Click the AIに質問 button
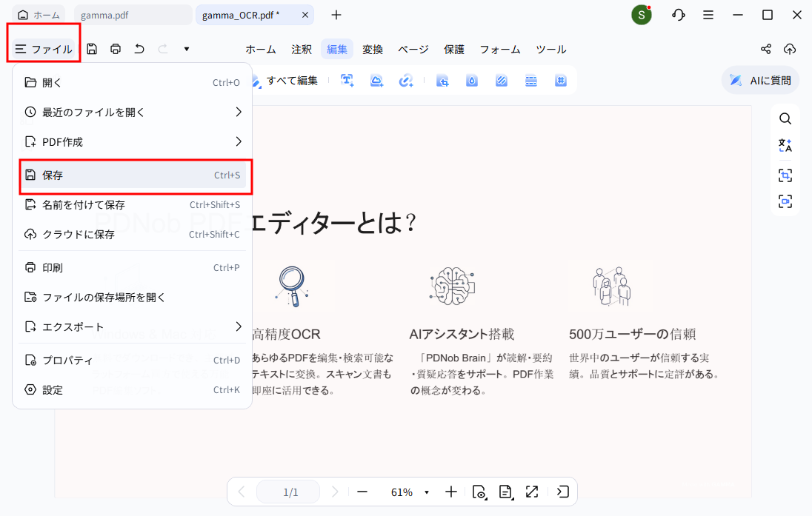 tap(759, 80)
